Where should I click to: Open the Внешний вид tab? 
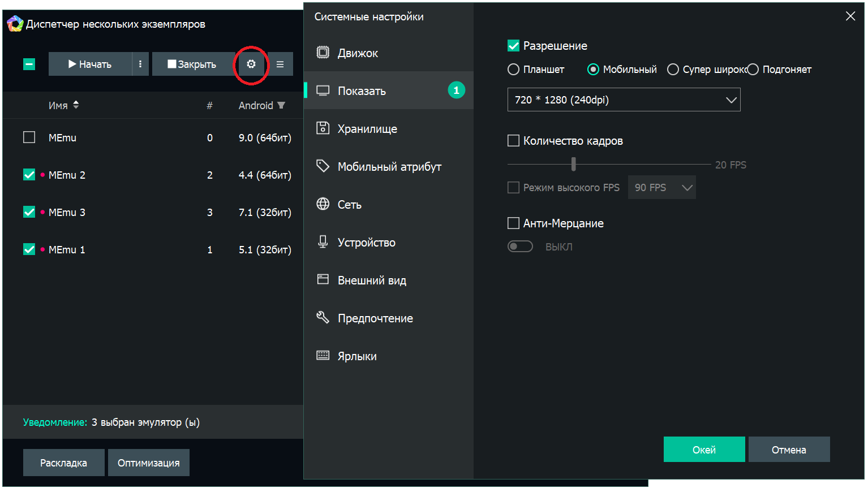[x=389, y=280]
